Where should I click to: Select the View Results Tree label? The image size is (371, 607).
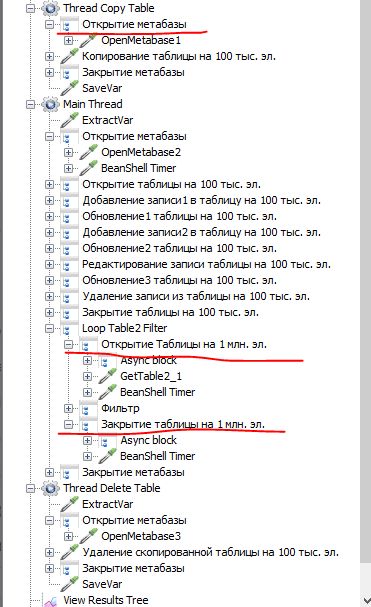coord(106,600)
